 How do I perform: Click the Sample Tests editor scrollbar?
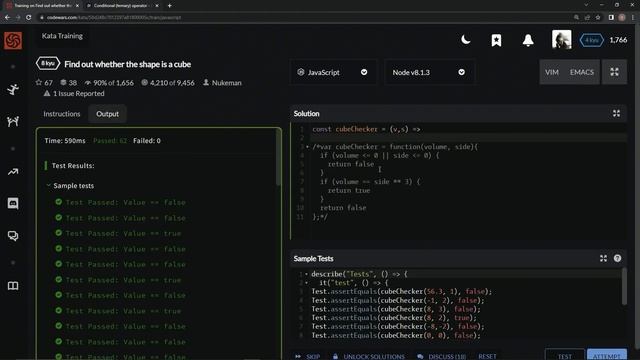(624, 287)
